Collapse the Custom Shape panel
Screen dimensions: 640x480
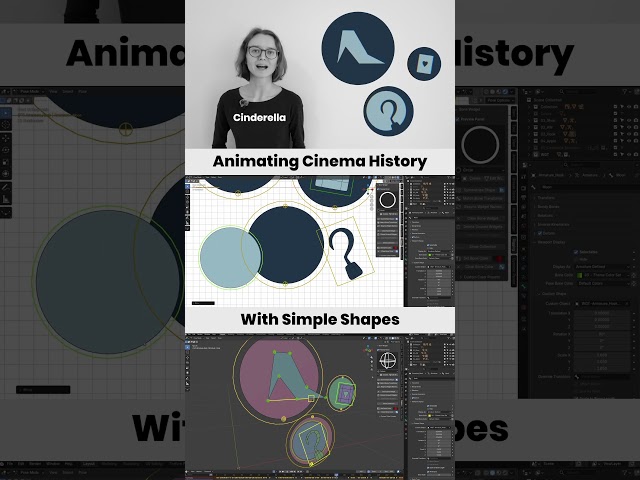(551, 294)
